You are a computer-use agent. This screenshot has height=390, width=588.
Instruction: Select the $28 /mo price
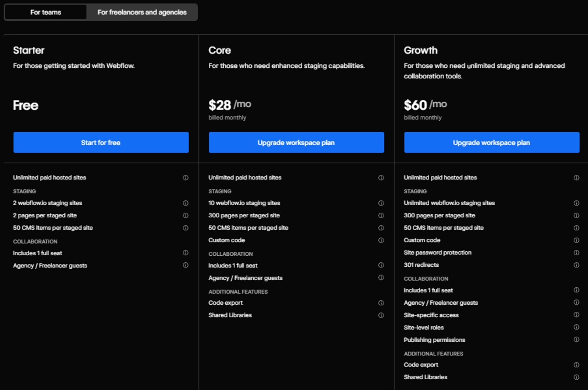230,105
